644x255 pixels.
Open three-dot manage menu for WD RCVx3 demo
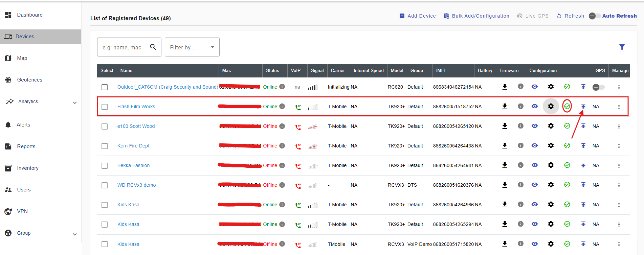coord(619,185)
